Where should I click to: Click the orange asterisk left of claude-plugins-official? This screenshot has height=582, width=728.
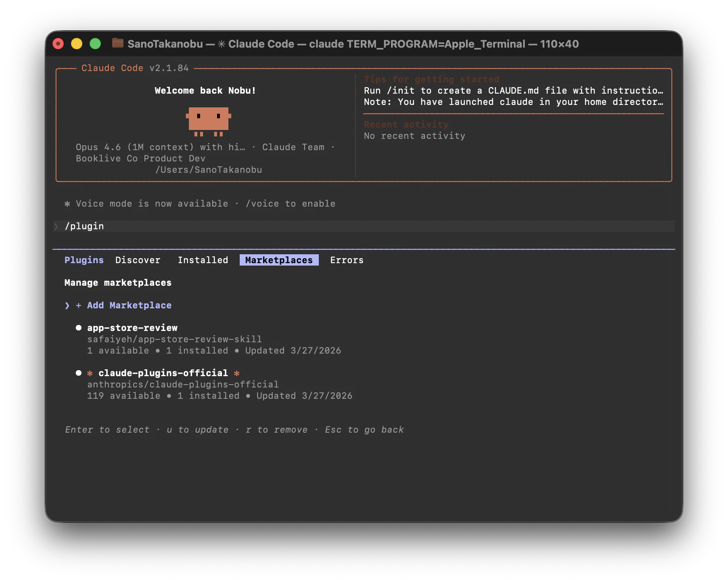[x=90, y=373]
